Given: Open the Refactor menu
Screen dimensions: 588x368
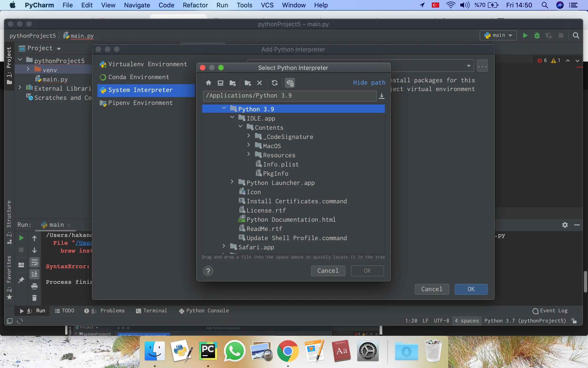Looking at the screenshot, I should pyautogui.click(x=195, y=5).
